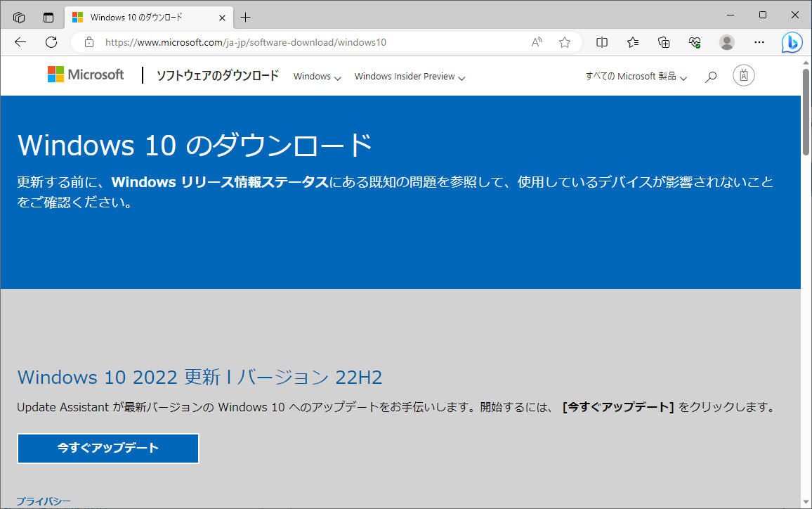Reload the page with refresh icon
This screenshot has width=812, height=509.
(x=51, y=42)
